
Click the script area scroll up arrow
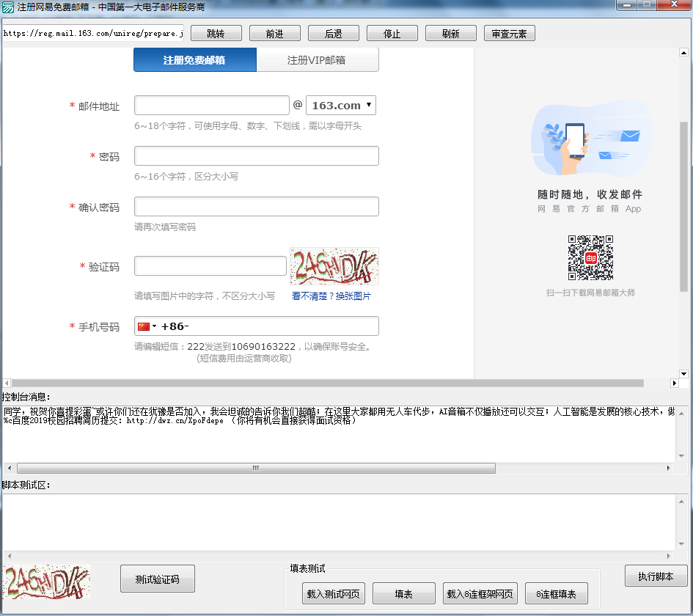click(681, 502)
